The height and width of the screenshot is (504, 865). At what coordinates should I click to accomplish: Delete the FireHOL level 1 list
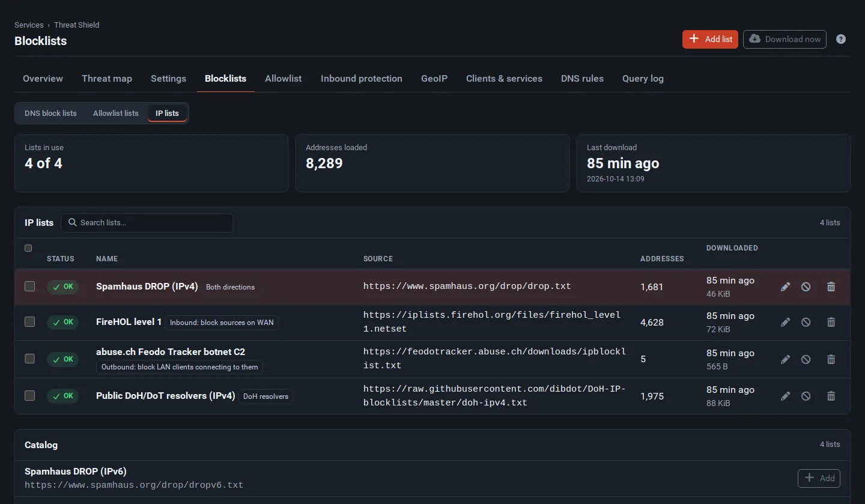(831, 322)
